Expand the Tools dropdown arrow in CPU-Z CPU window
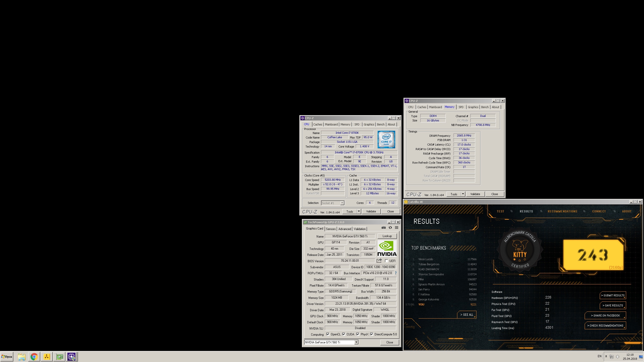 click(x=359, y=211)
